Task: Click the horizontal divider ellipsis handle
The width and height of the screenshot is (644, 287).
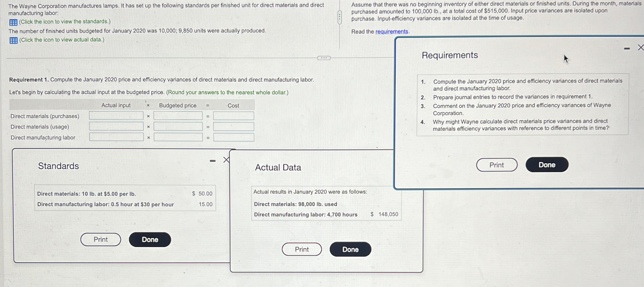Action: point(324,58)
